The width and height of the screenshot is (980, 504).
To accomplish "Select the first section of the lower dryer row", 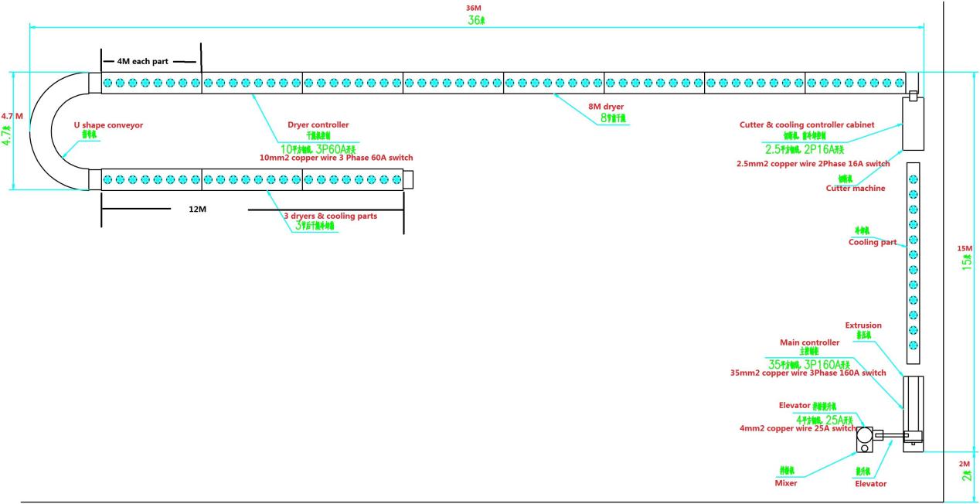I will pyautogui.click(x=151, y=179).
